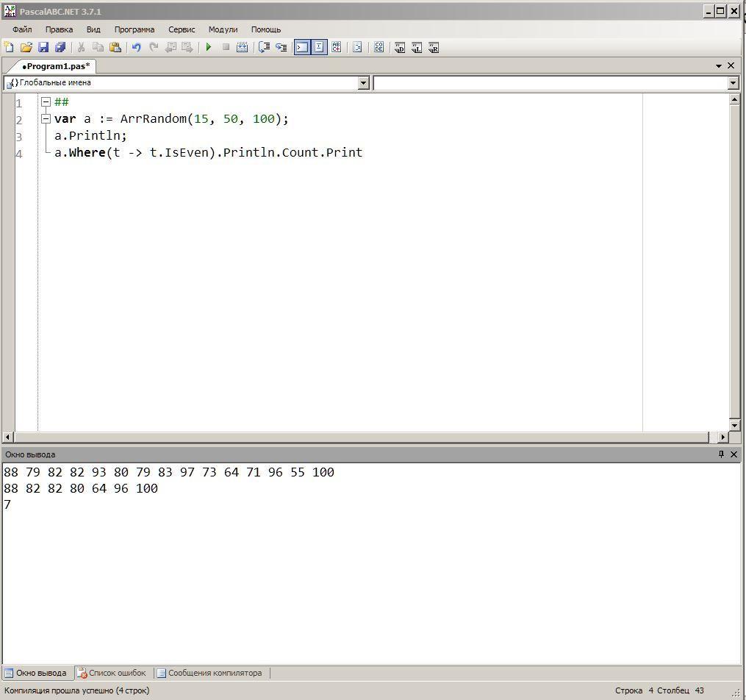Toggle the input box toolbar button
Viewport: 746px width, 700px height.
point(319,47)
